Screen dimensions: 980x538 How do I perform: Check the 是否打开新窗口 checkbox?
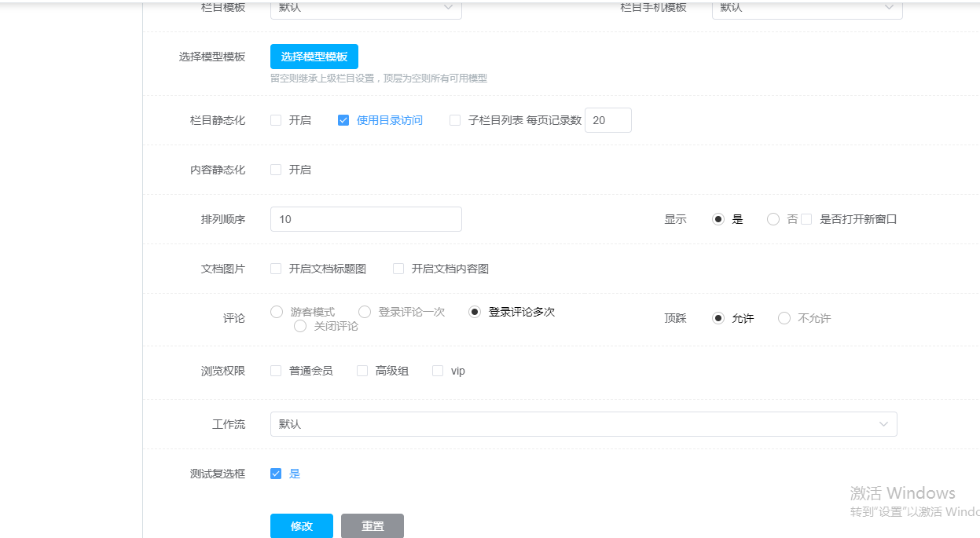[806, 219]
